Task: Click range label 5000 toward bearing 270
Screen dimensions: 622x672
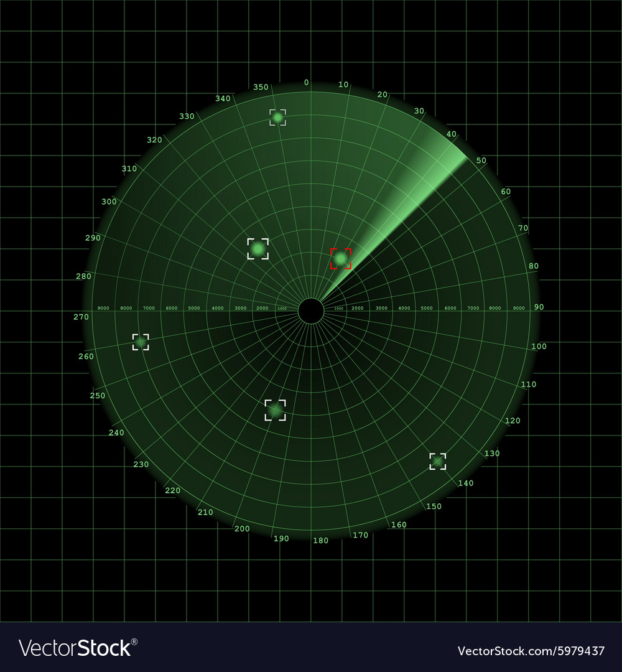Action: 194,308
